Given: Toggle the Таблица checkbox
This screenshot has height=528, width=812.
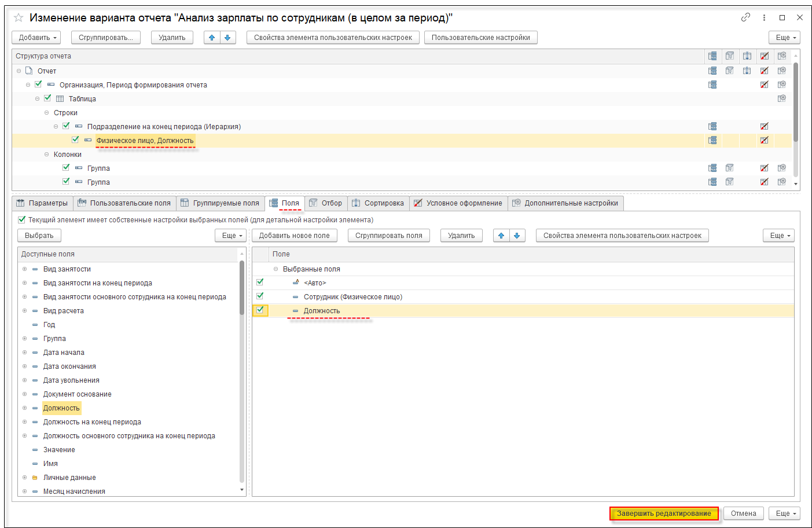Looking at the screenshot, I should click(x=47, y=98).
